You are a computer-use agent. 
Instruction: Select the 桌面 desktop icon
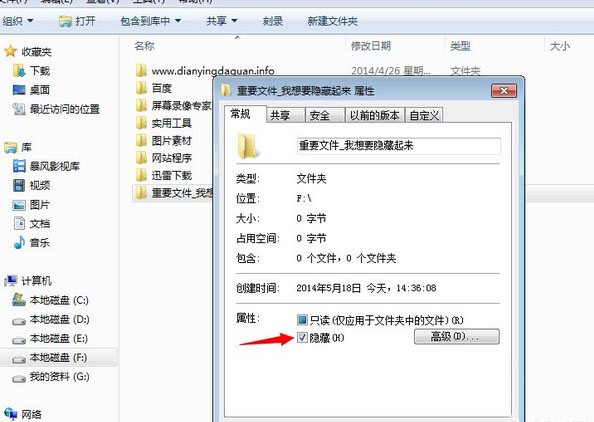point(19,90)
